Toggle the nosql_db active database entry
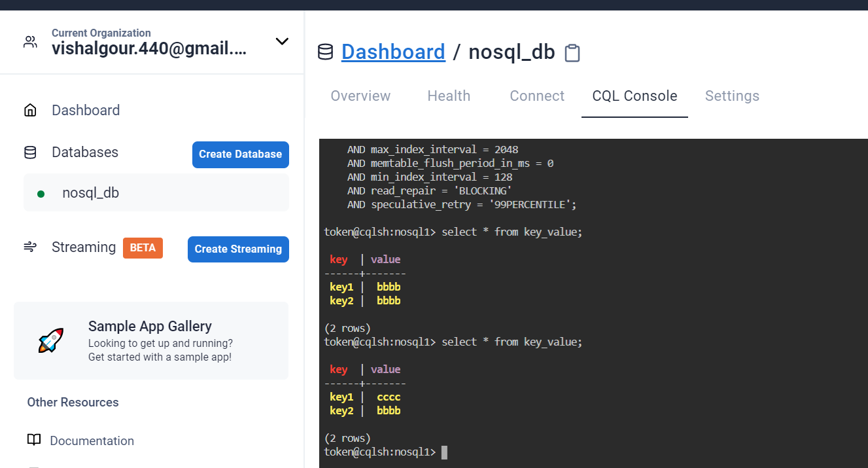Viewport: 868px width, 468px height. pyautogui.click(x=90, y=192)
